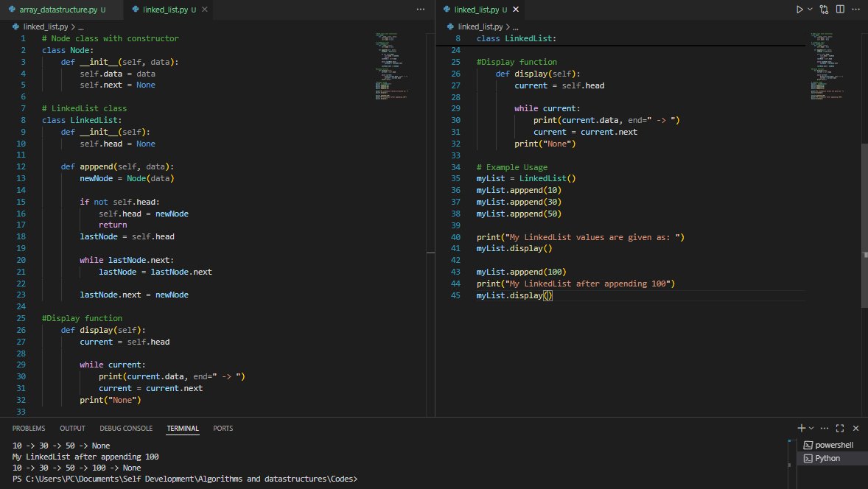The image size is (868, 489).
Task: Select the powershell terminal entry
Action: (x=832, y=445)
